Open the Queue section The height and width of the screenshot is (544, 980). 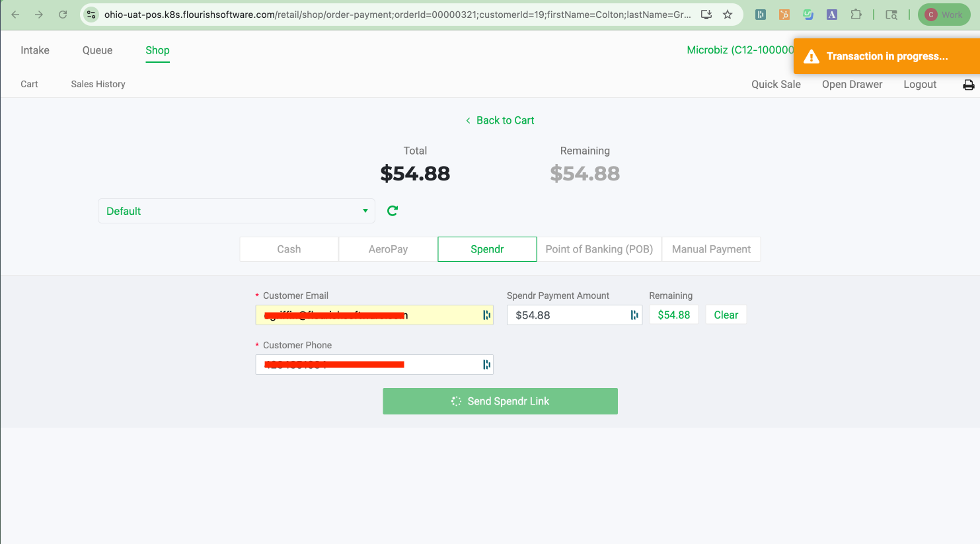[97, 50]
